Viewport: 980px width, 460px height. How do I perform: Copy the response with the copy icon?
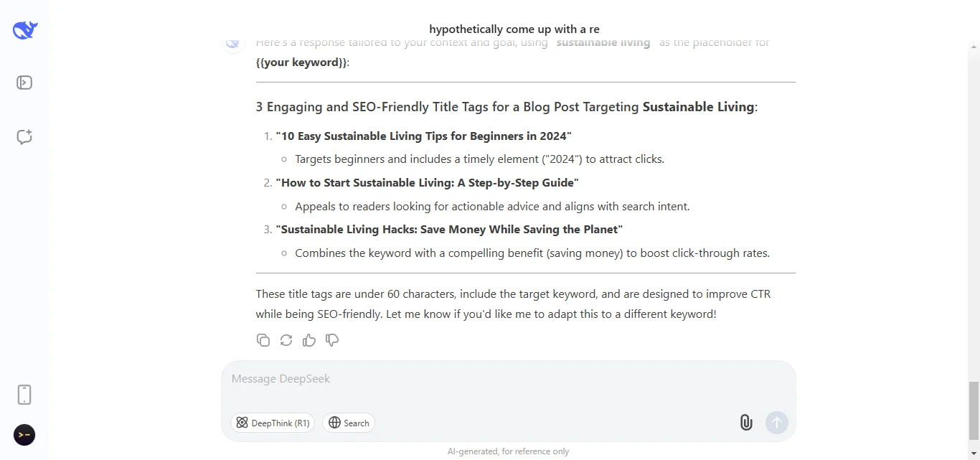coord(263,340)
